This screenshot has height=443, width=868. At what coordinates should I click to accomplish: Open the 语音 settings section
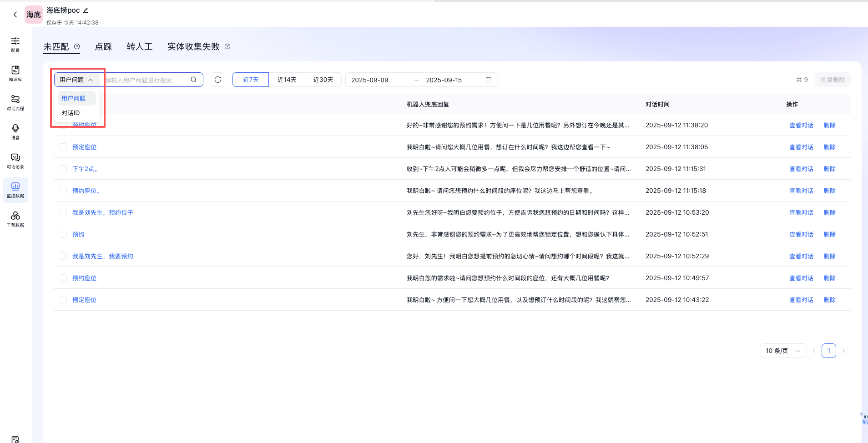pyautogui.click(x=15, y=132)
